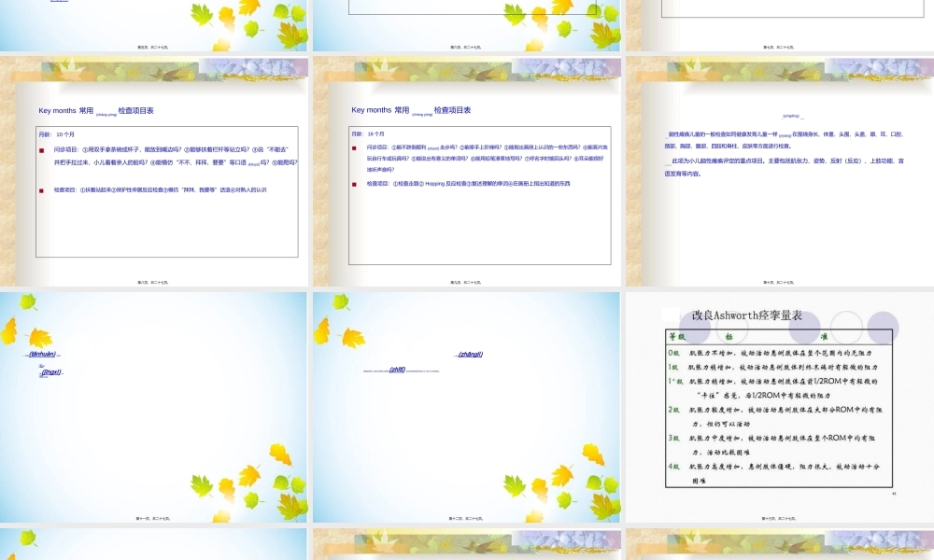Click the red bullet beside 问诊项目 on 10-month slide
Image resolution: width=934 pixels, height=560 pixels.
(x=42, y=150)
